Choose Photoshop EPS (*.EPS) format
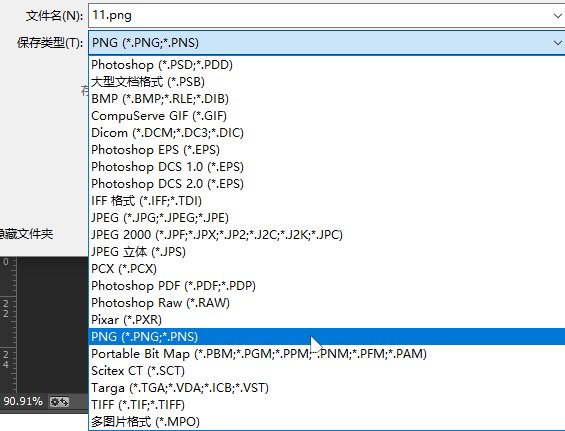 tap(326, 150)
